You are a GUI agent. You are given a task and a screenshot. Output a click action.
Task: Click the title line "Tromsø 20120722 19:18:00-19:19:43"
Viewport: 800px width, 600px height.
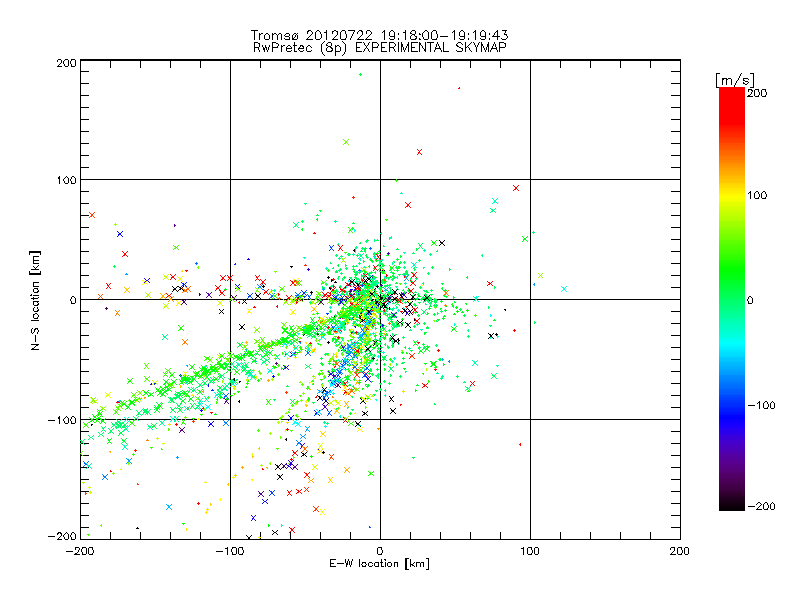point(379,35)
